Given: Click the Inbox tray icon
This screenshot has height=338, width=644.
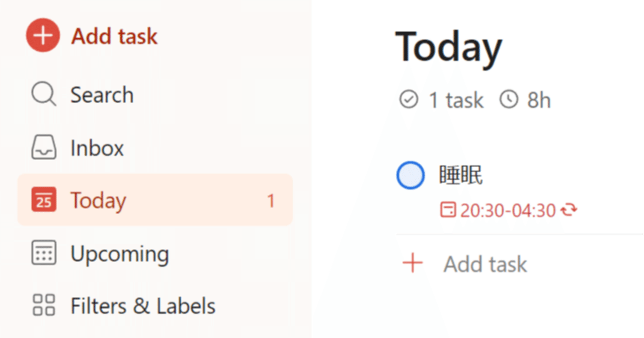Looking at the screenshot, I should point(43,148).
